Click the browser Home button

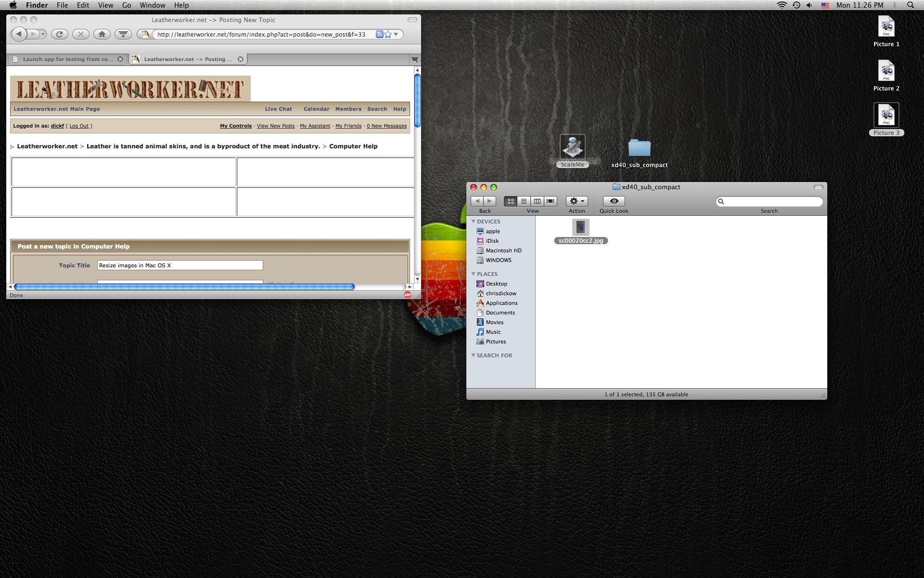pos(102,34)
